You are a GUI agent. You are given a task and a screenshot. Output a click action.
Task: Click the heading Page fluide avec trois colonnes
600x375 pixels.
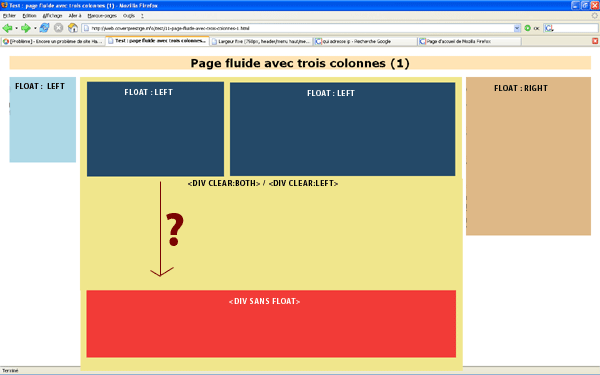(x=300, y=63)
